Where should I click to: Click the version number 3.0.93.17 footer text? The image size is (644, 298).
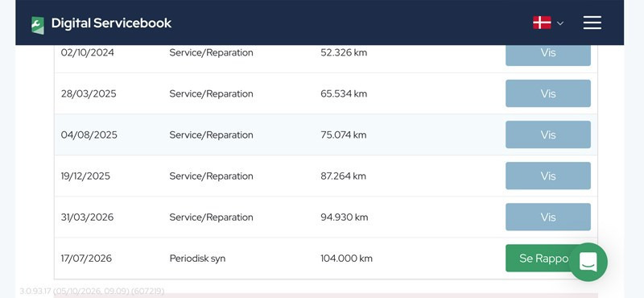[x=92, y=291]
